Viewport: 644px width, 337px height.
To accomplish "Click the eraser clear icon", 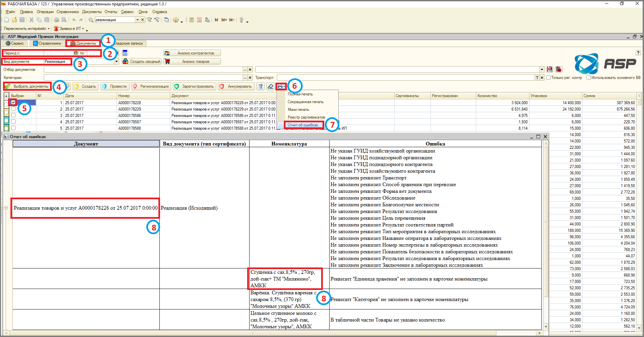I will tap(270, 86).
